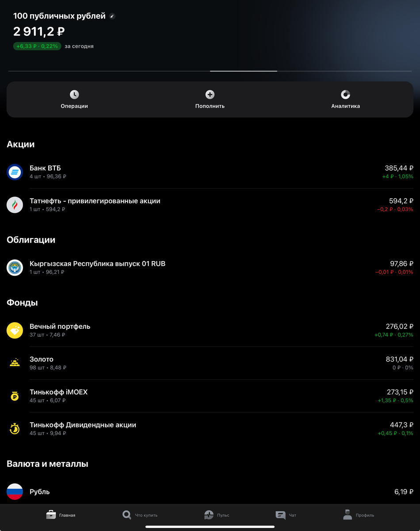420x531 pixels.
Task: Open Тинькофф iMOEX fund row
Action: pos(210,396)
